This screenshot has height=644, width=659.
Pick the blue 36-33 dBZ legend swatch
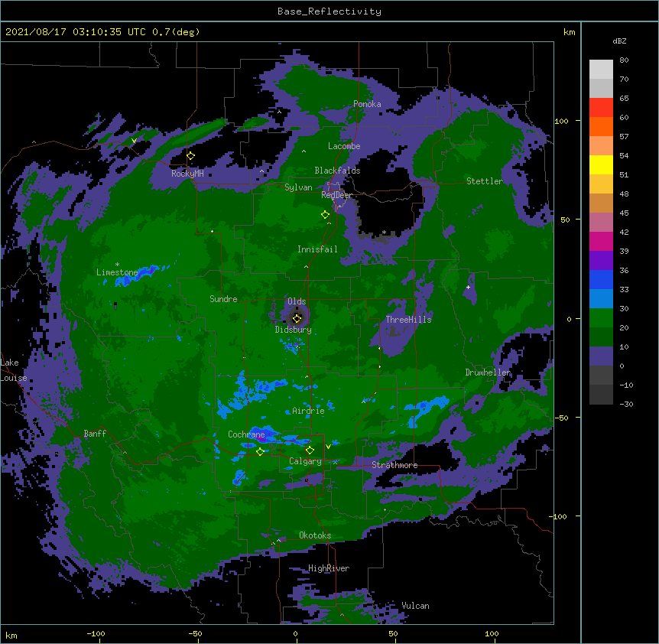point(601,279)
